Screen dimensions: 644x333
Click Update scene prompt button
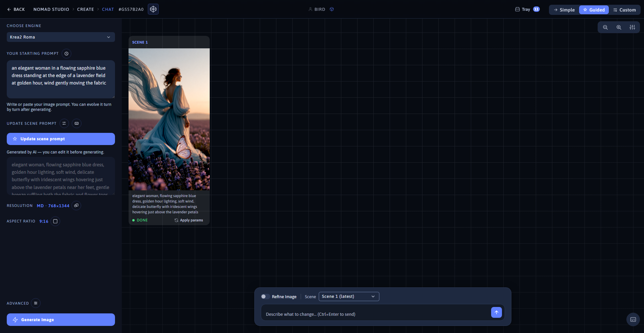click(61, 139)
